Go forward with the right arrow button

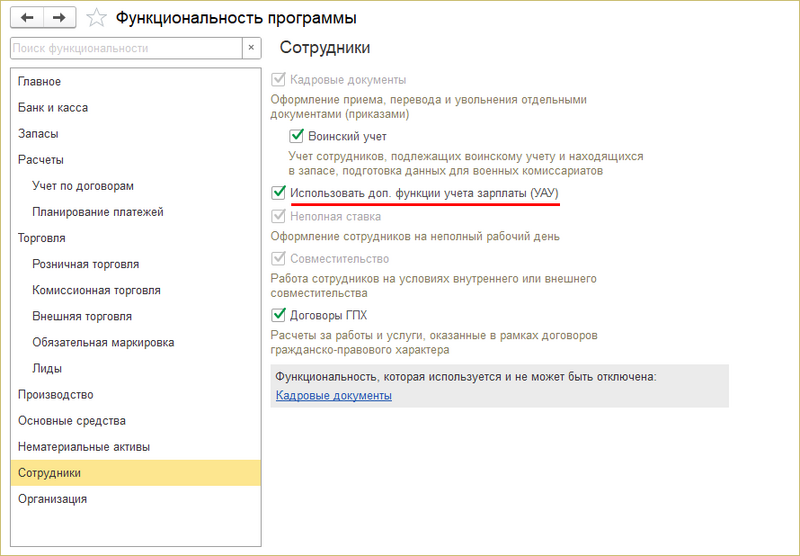click(x=60, y=18)
